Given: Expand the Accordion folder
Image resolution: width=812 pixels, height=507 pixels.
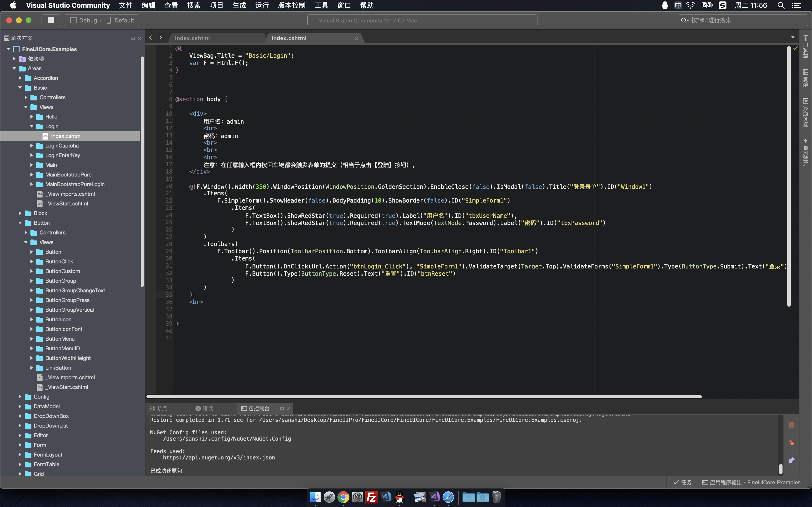Looking at the screenshot, I should point(20,78).
